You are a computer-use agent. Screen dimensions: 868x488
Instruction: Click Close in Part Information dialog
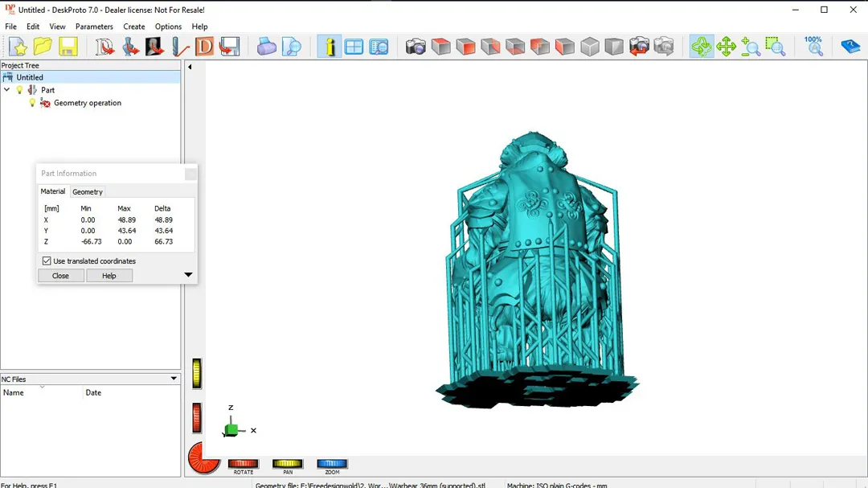pyautogui.click(x=61, y=276)
